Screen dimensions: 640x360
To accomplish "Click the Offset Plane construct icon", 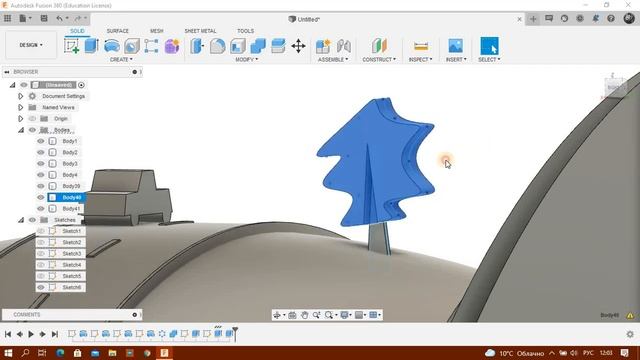I will [379, 46].
